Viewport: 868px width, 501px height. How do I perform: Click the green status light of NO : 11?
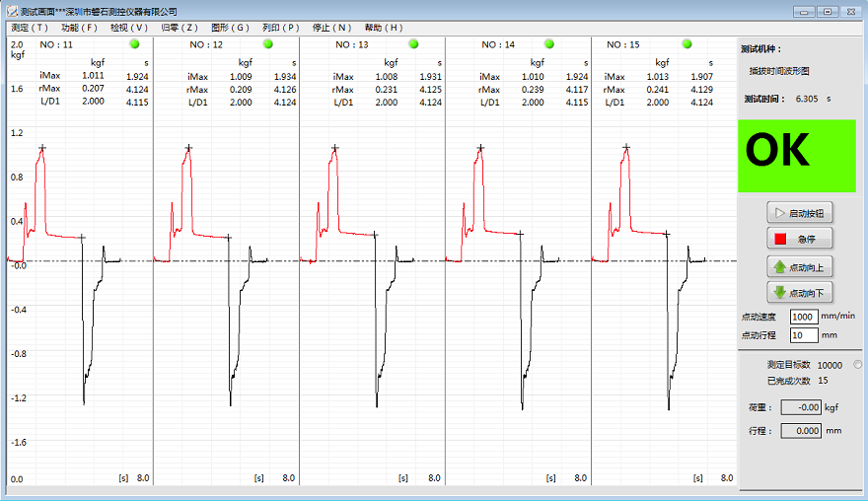coord(134,43)
